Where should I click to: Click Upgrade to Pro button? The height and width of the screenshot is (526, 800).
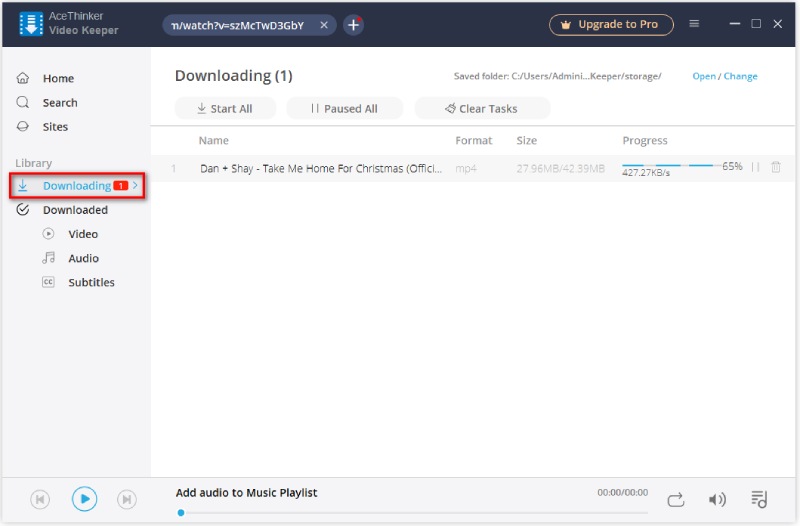(x=610, y=24)
